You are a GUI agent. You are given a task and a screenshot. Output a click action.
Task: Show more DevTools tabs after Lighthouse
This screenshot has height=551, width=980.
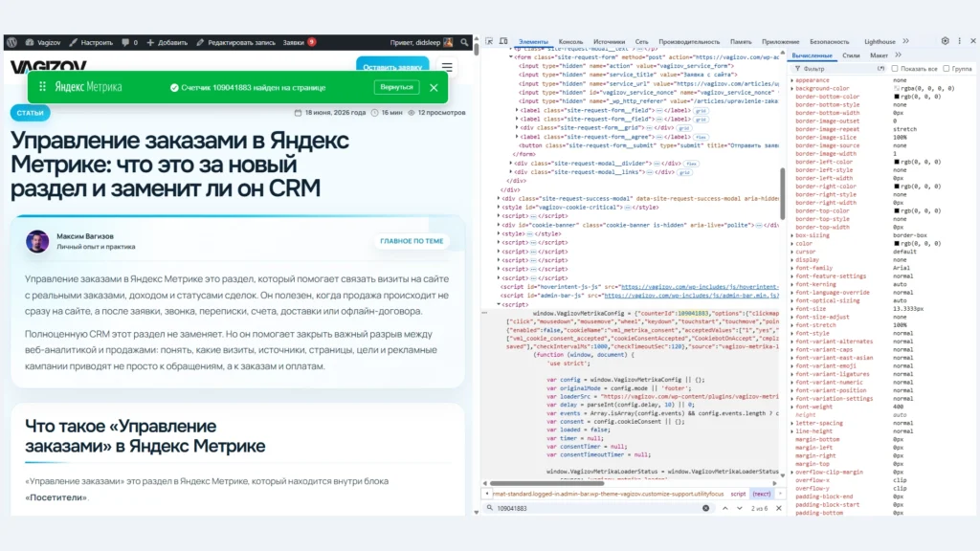905,41
